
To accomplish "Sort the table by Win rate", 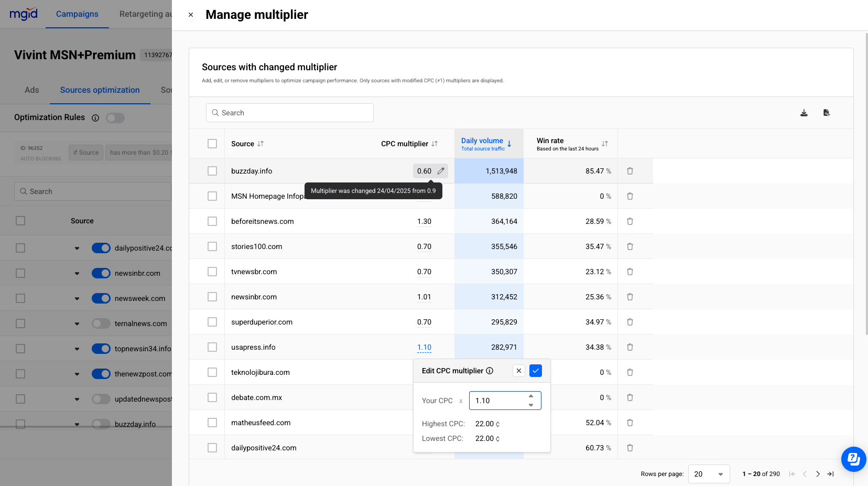I will click(x=605, y=144).
